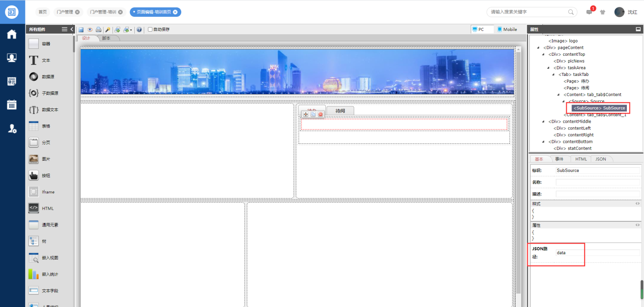Image resolution: width=644 pixels, height=307 pixels.
Task: Collapse the contentTop tree node
Action: (544, 54)
